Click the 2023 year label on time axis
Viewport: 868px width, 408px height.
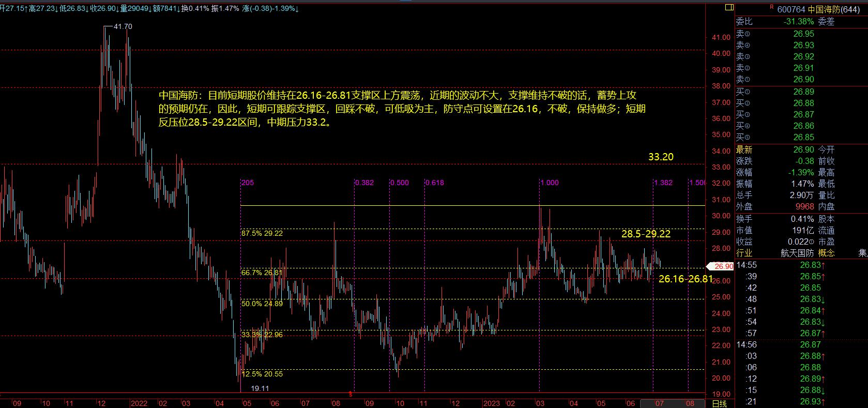click(492, 403)
